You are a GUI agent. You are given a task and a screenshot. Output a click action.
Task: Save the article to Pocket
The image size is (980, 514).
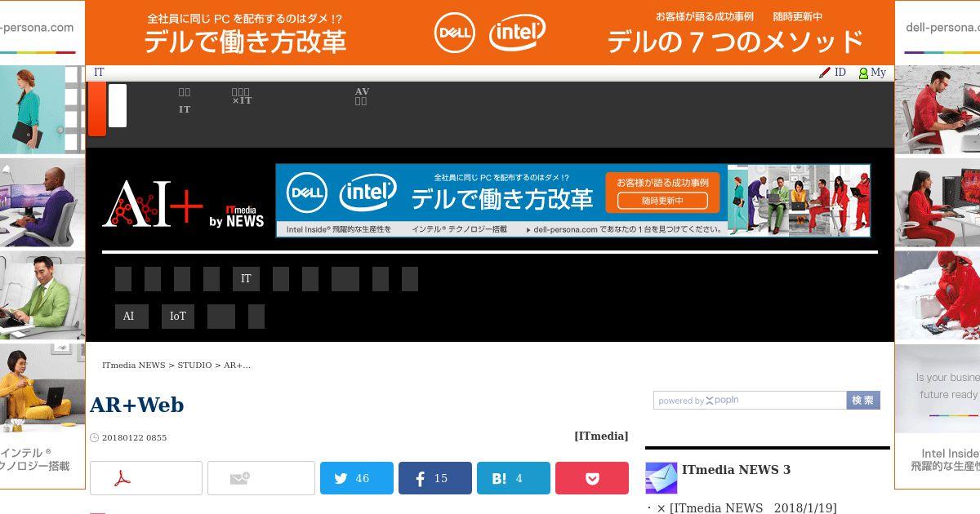click(x=591, y=478)
